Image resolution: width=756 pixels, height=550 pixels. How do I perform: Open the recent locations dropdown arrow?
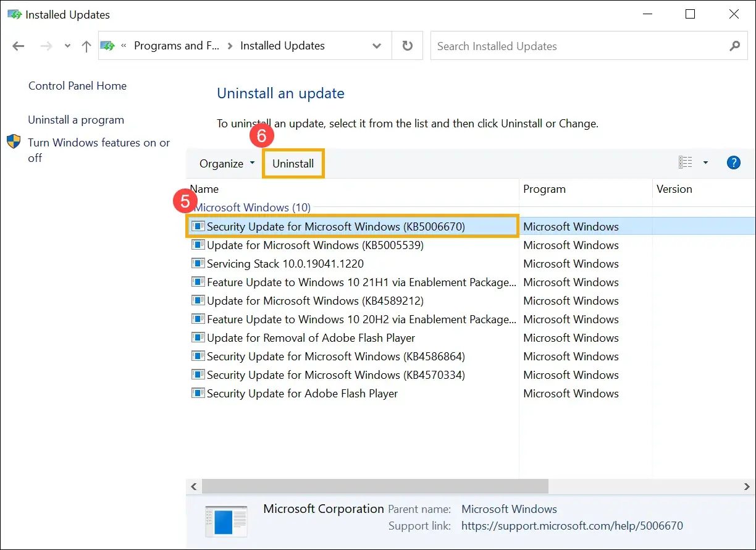(67, 46)
